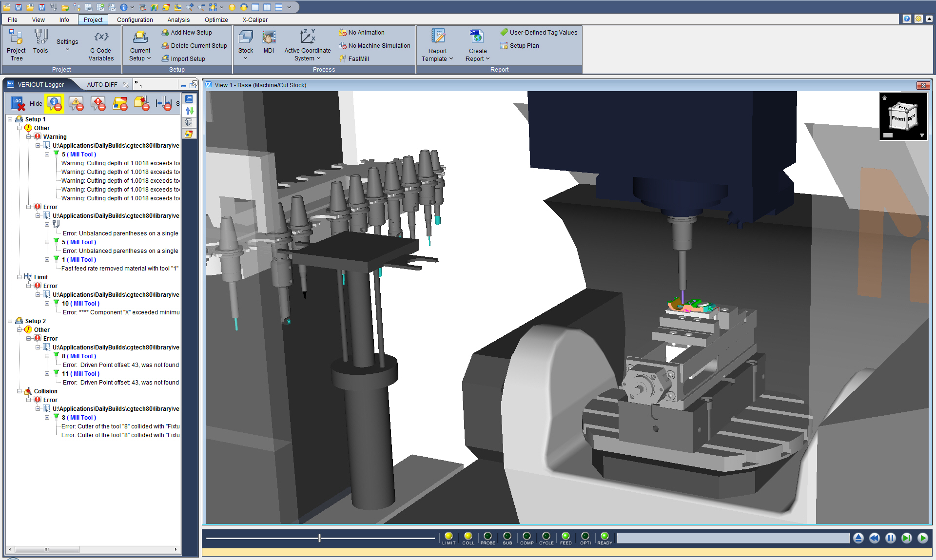Image resolution: width=936 pixels, height=560 pixels.
Task: Click the Rewind NC Program button
Action: 875,538
